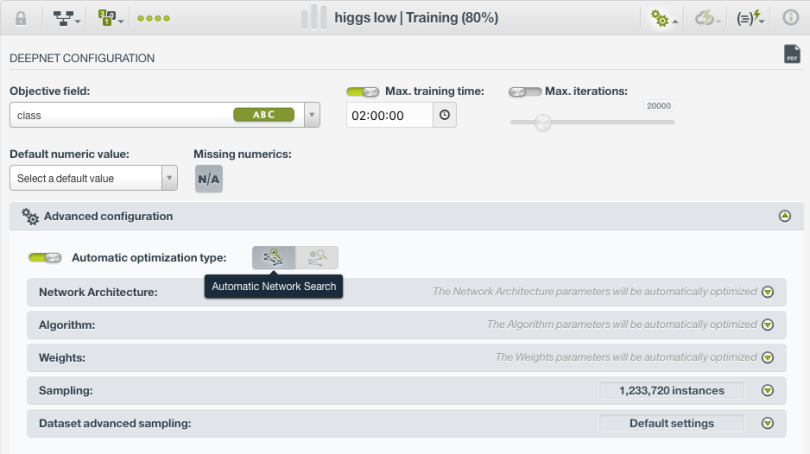
Task: Click the lock privacy icon
Action: [21, 18]
